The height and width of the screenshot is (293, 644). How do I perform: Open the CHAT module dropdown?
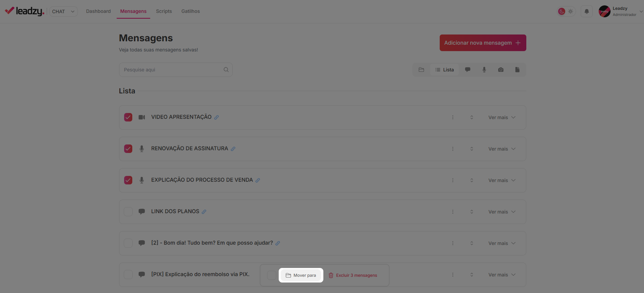pyautogui.click(x=64, y=12)
